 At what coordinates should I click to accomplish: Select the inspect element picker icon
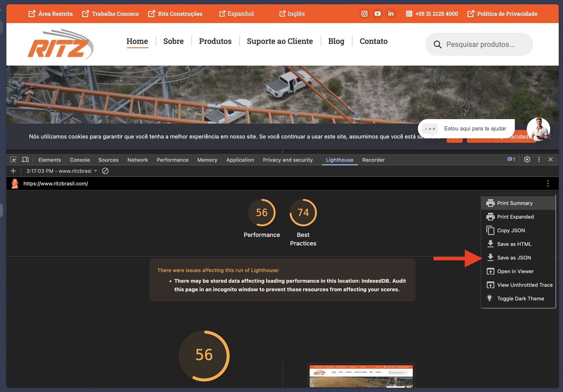coord(13,160)
